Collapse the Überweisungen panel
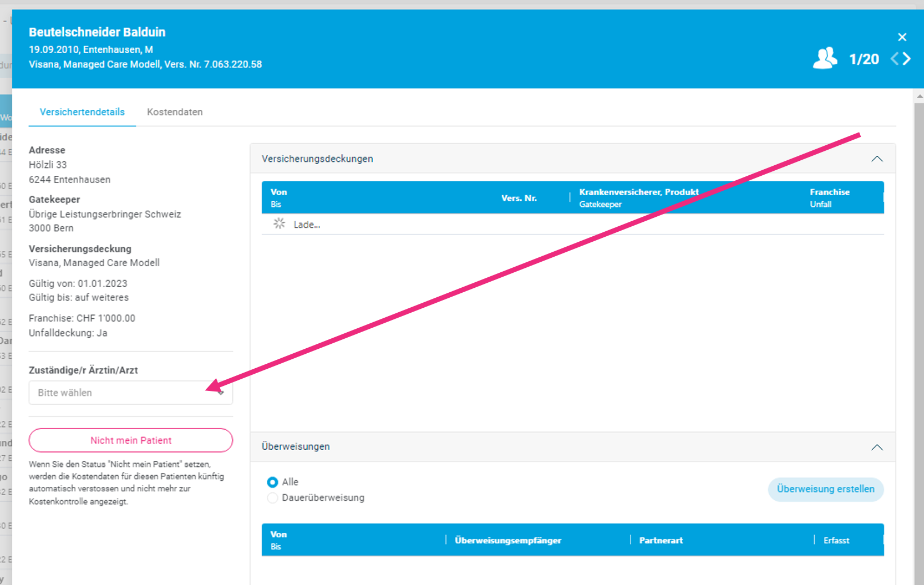Image resolution: width=924 pixels, height=585 pixels. tap(877, 447)
